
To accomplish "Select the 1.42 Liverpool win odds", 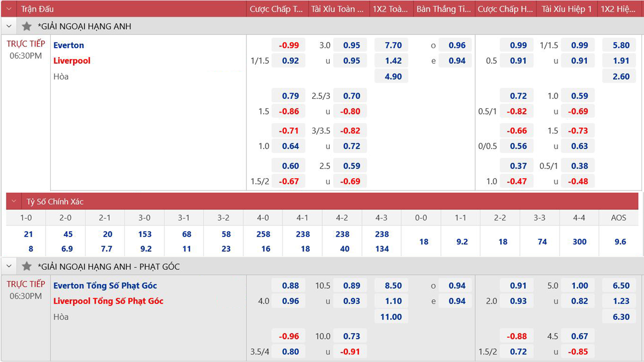I will tap(393, 61).
